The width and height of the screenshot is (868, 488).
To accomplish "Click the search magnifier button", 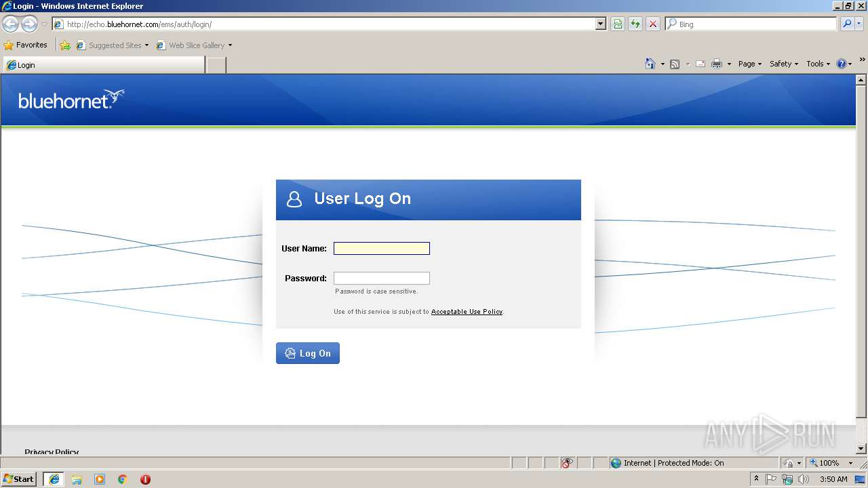I will [x=846, y=24].
